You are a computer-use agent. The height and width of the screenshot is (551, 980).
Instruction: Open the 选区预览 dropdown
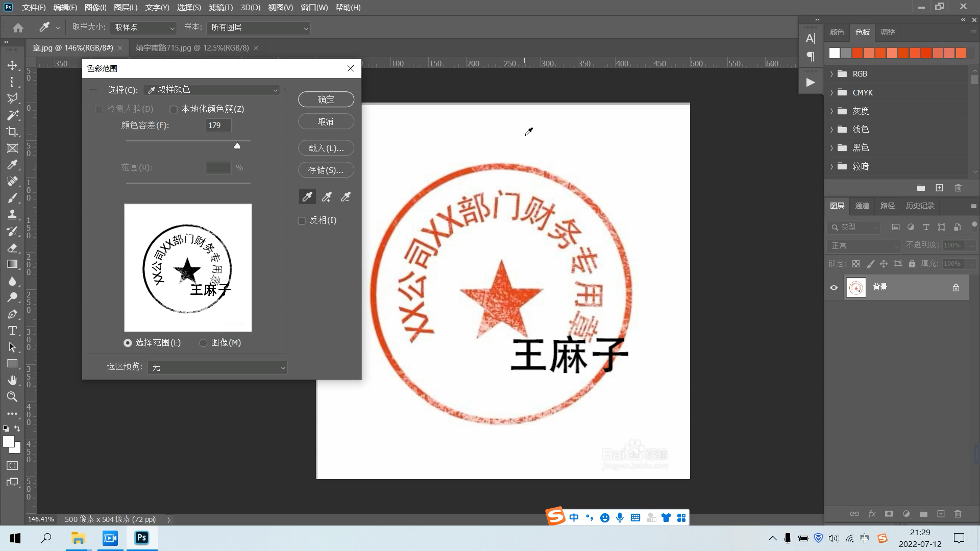217,367
